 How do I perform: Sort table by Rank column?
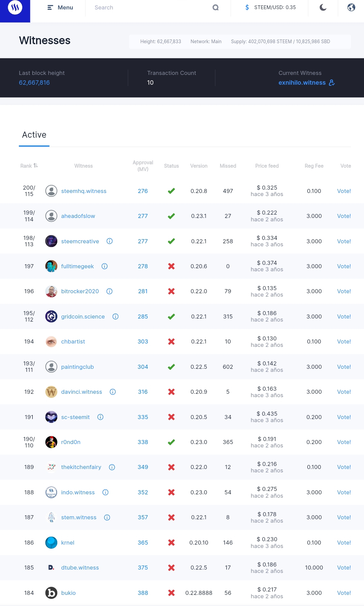[29, 166]
